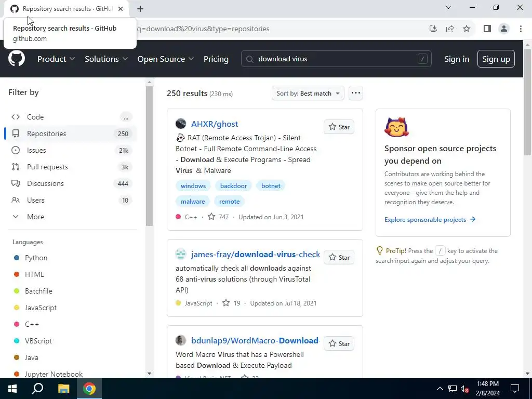Click the page vertical scrollbar thumb
Image resolution: width=532 pixels, height=399 pixels.
tap(527, 102)
